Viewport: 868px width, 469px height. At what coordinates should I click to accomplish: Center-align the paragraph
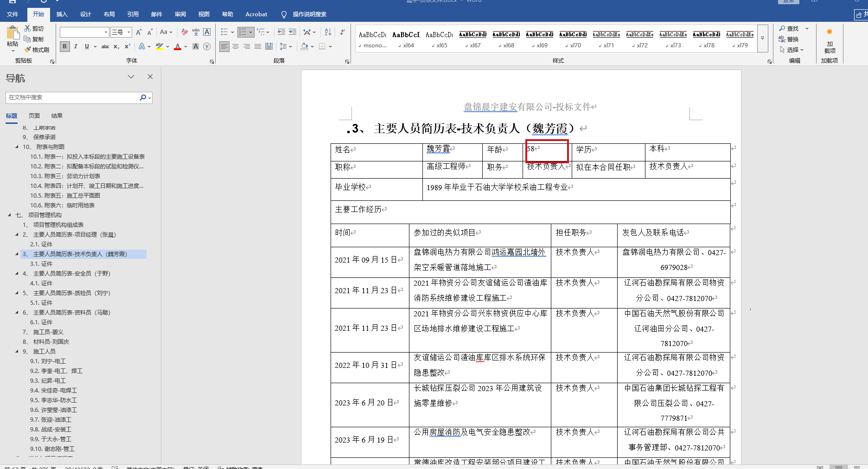point(236,46)
